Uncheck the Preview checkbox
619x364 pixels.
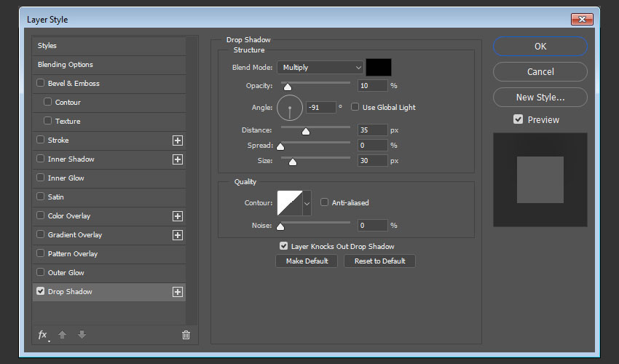[518, 119]
